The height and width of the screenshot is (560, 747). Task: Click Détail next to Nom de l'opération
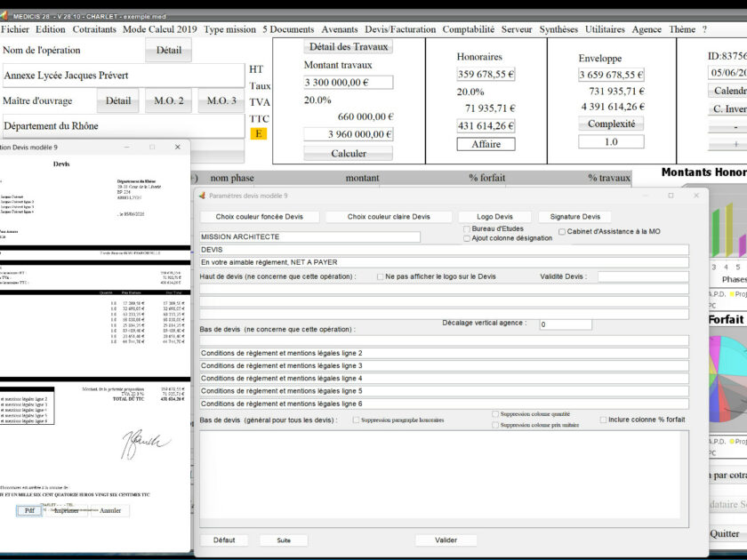point(169,50)
